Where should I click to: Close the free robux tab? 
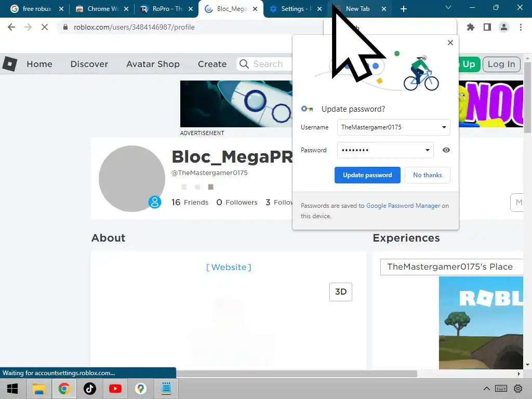[x=61, y=9]
